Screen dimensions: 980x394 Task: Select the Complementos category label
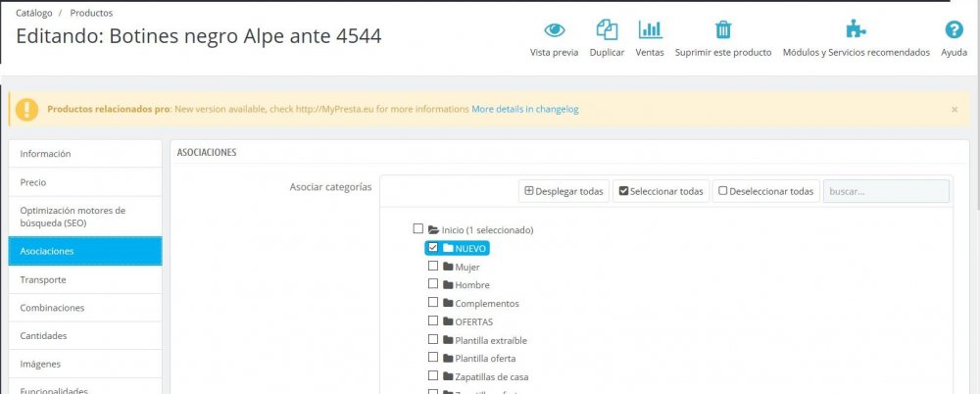tap(487, 303)
